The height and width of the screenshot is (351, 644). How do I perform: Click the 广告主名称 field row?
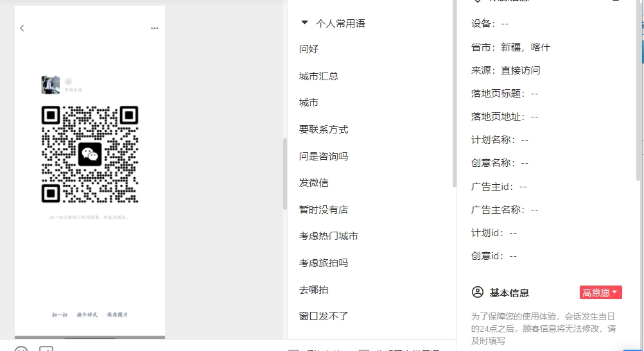[x=505, y=210]
